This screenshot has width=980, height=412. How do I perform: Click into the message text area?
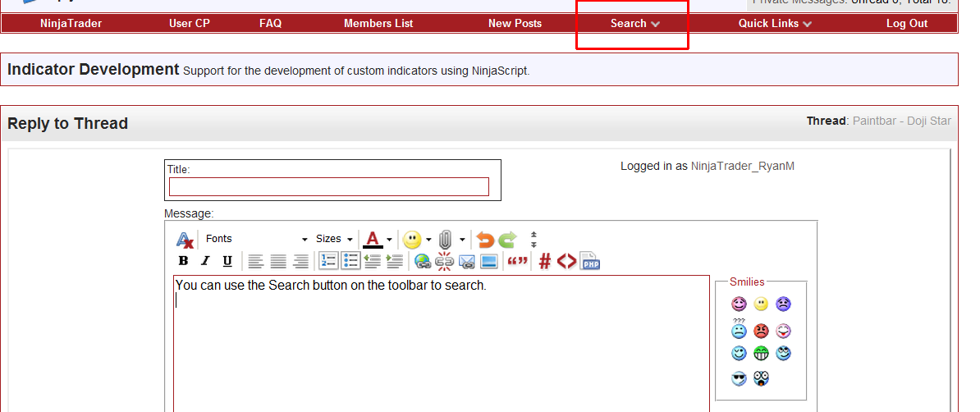[442, 344]
